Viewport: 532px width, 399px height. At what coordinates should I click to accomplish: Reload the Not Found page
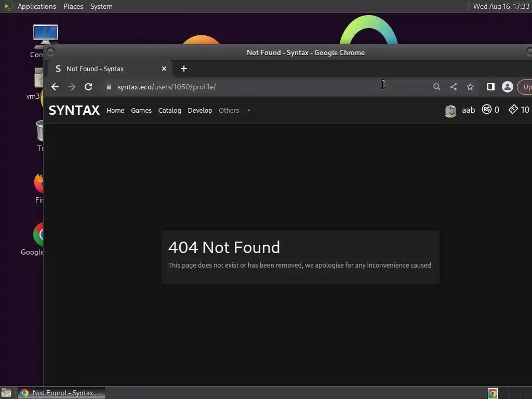tap(88, 87)
